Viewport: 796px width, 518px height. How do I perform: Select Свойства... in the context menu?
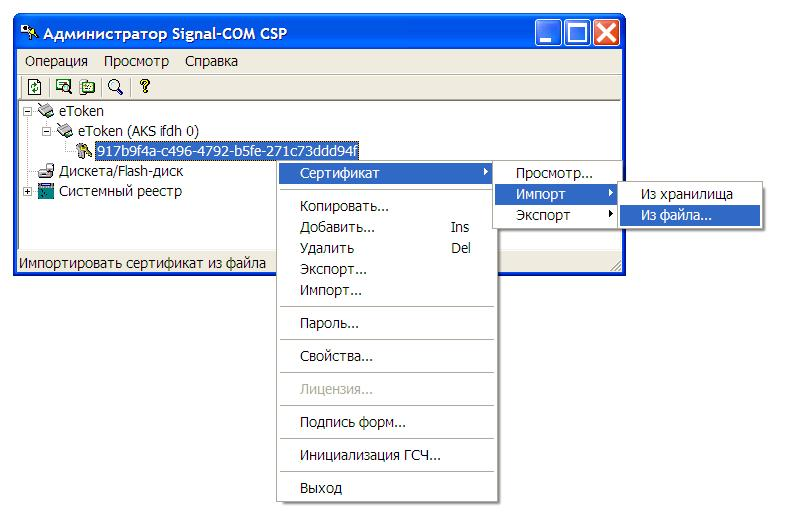click(x=386, y=356)
